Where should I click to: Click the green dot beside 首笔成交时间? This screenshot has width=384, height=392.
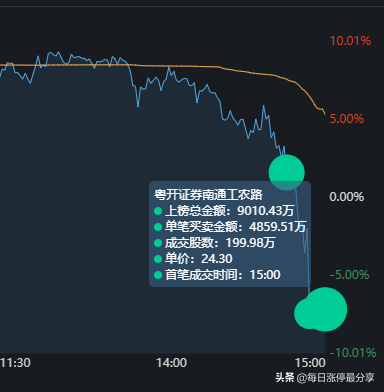(158, 275)
